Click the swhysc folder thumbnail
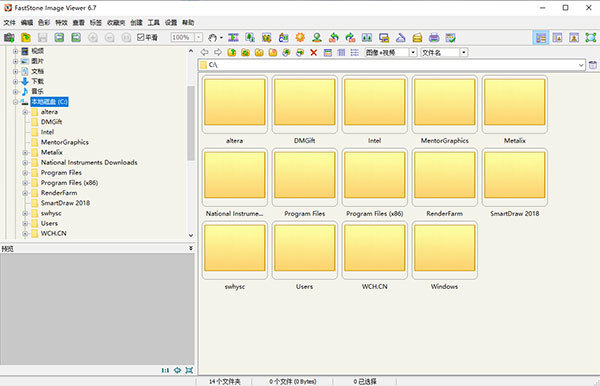This screenshot has width=600, height=386. tap(235, 249)
